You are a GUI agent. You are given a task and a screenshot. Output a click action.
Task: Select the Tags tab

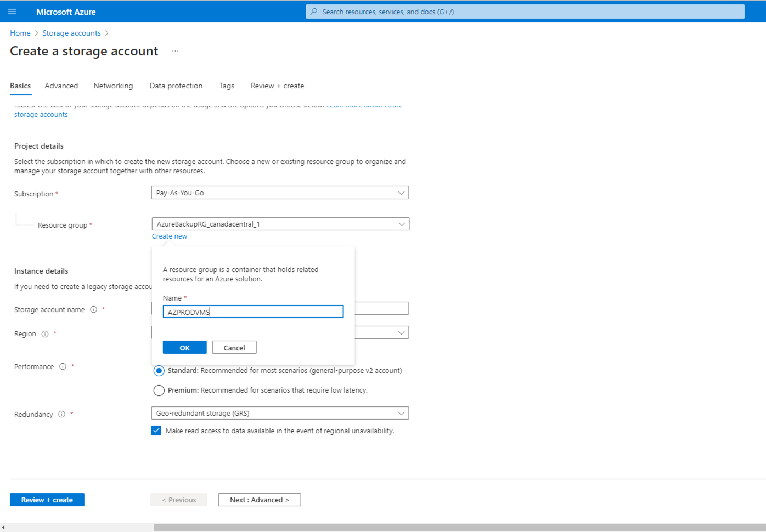pos(227,86)
